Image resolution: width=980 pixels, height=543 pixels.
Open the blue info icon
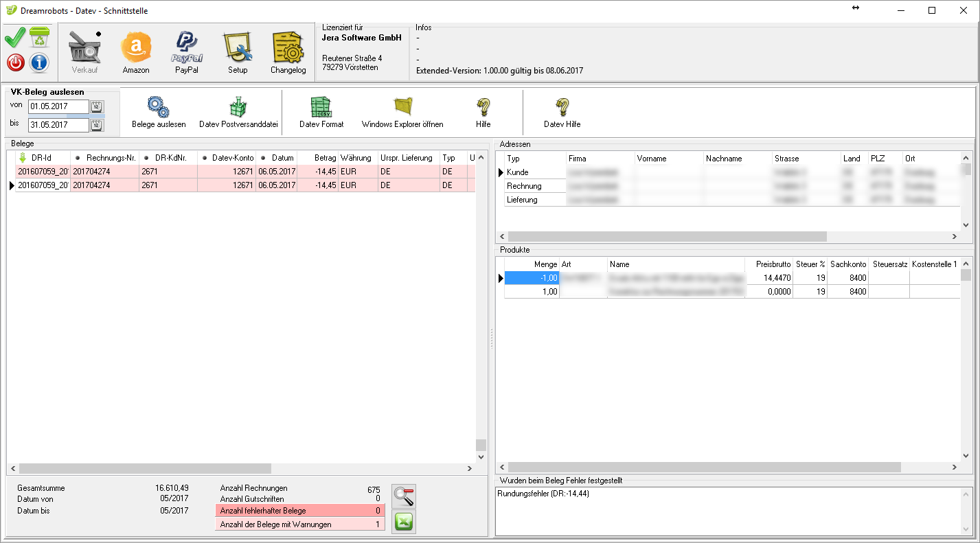point(39,62)
